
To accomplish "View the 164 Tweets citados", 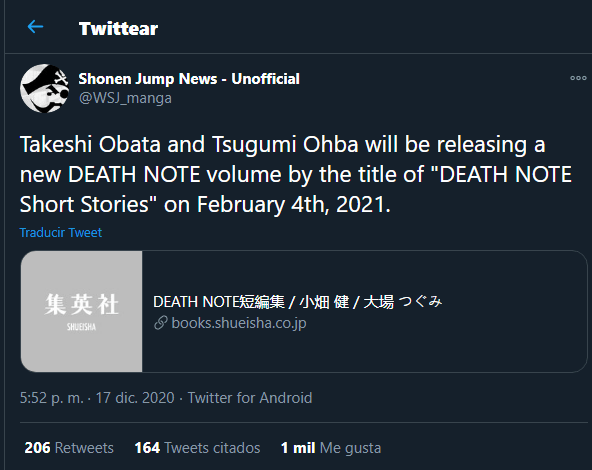I will pyautogui.click(x=197, y=448).
